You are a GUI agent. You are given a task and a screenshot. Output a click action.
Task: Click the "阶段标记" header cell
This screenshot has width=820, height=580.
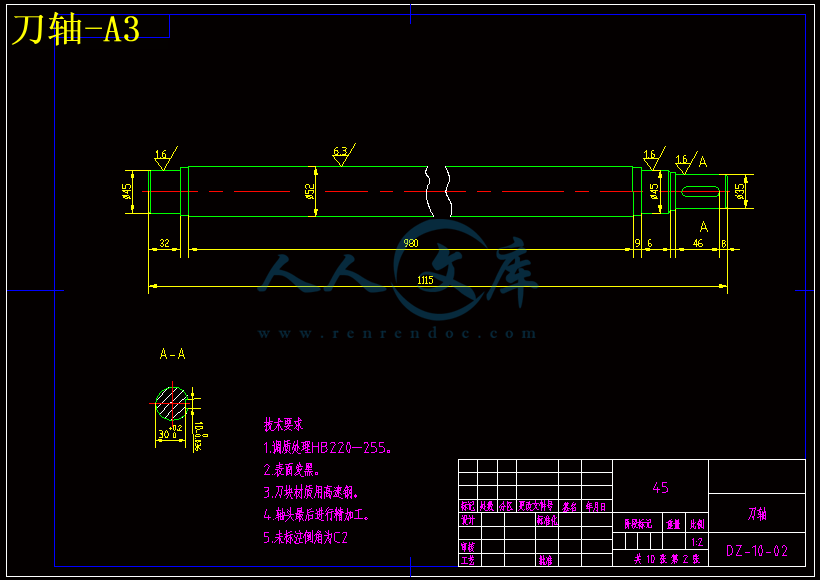[x=638, y=524]
